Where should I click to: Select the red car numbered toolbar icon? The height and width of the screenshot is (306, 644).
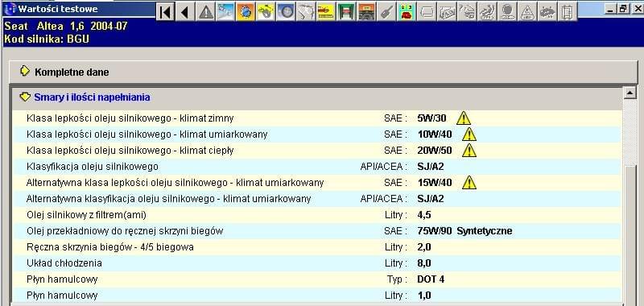click(x=407, y=11)
